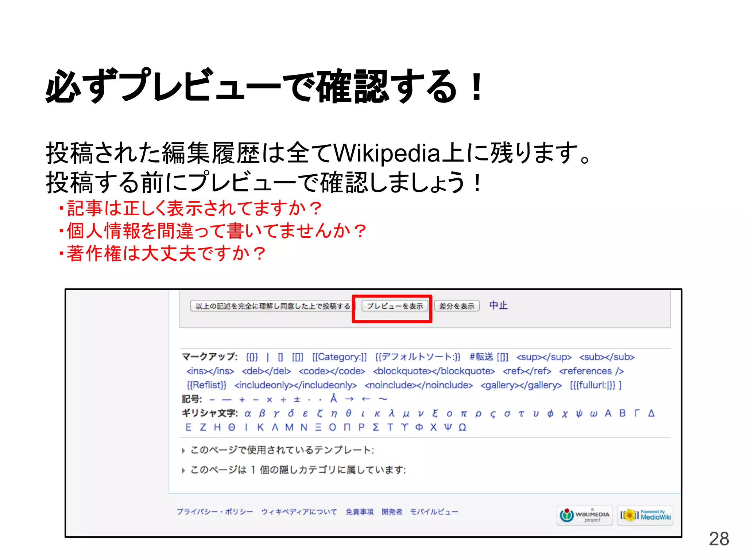
Task: Open the 免責事項 footer link
Action: pyautogui.click(x=360, y=512)
